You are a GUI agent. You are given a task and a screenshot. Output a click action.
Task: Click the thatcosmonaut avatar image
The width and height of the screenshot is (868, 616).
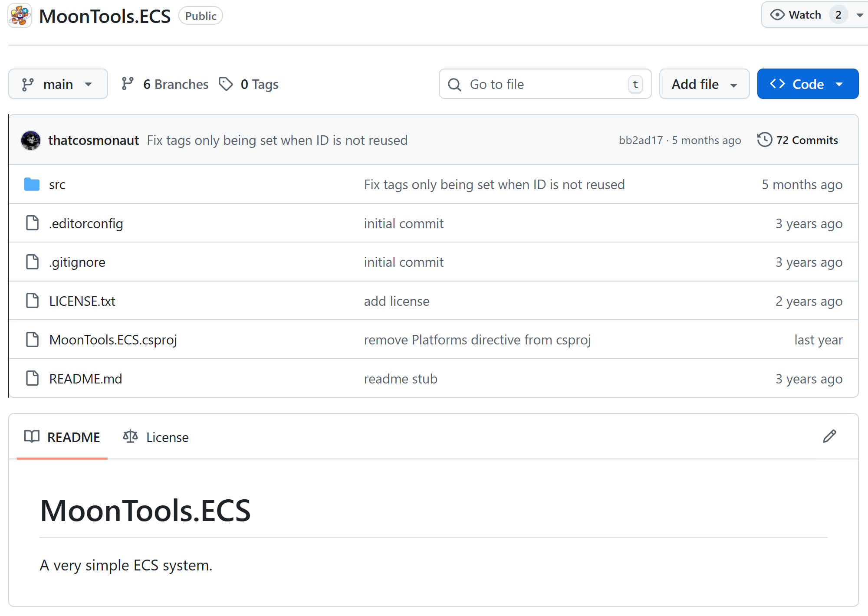coord(31,140)
